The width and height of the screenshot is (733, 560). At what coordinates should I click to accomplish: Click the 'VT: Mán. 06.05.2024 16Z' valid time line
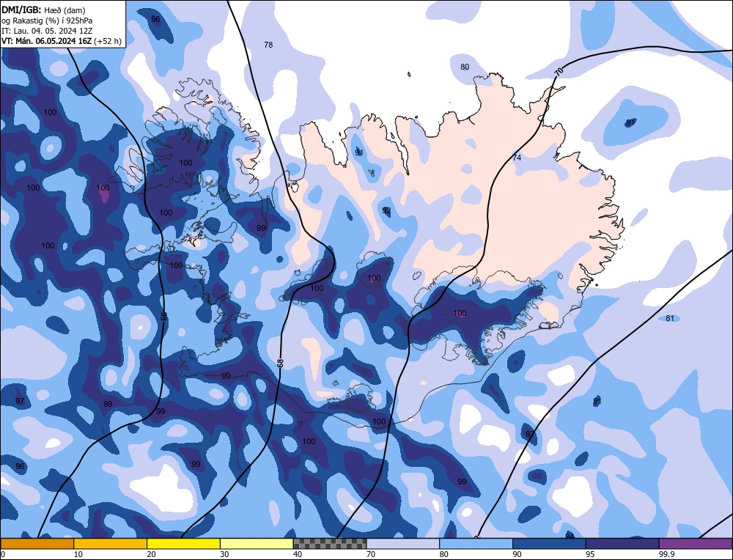(x=62, y=41)
